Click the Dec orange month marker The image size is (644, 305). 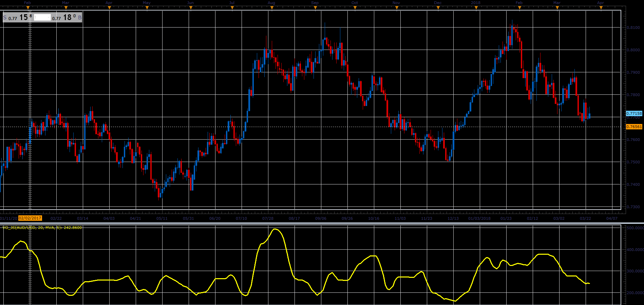click(x=438, y=8)
